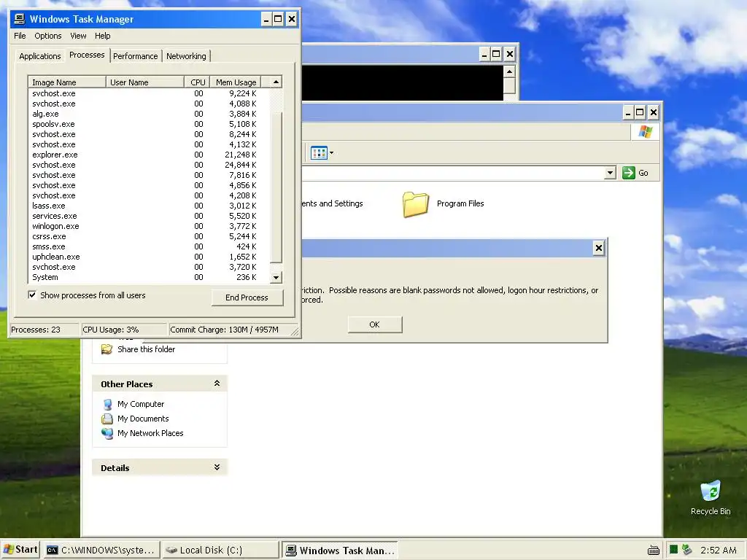Open the My Network Places link
Screen dimensions: 747x560
pos(150,433)
